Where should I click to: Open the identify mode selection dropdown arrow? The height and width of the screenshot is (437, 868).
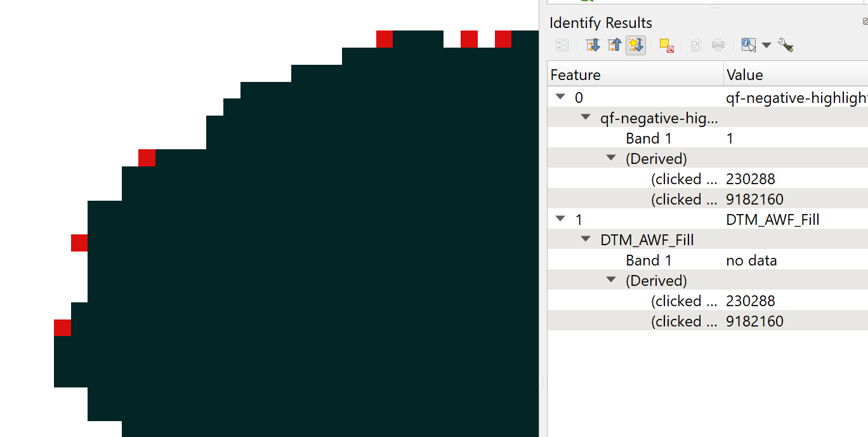click(x=768, y=44)
